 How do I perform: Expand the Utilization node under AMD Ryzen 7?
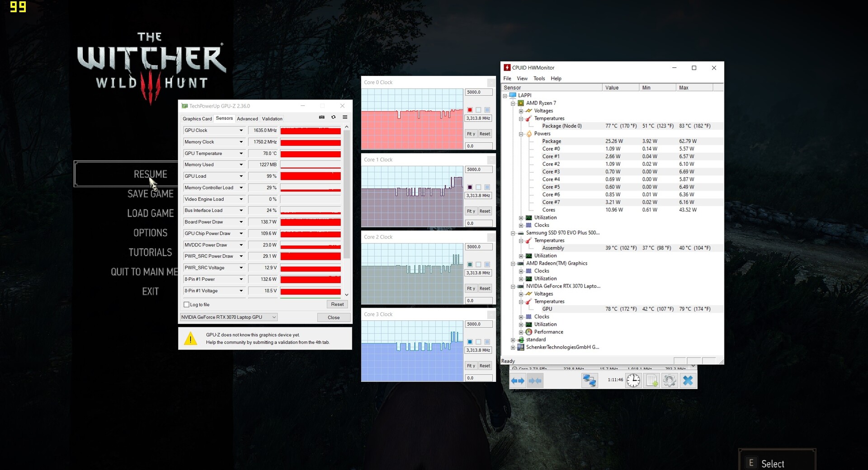521,218
